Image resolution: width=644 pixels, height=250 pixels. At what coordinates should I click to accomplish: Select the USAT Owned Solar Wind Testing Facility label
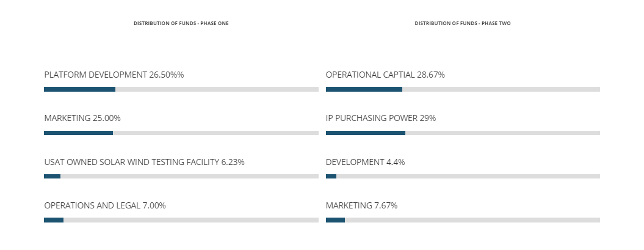[144, 162]
